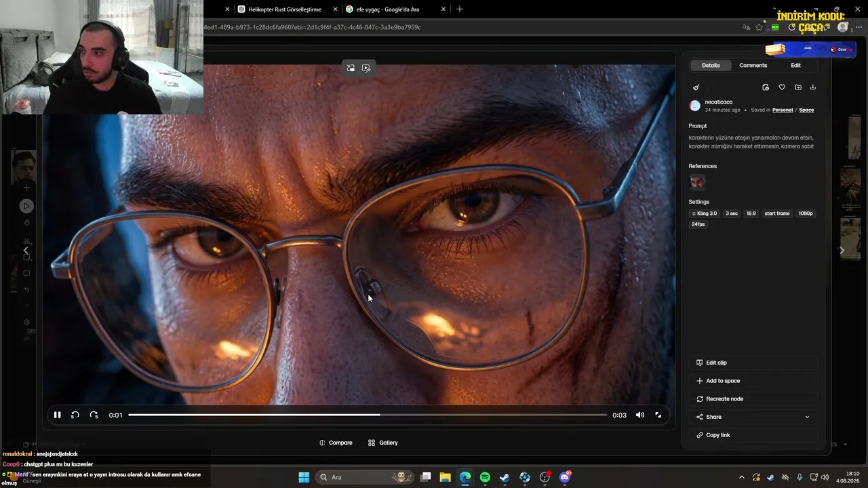The width and height of the screenshot is (868, 488).
Task: Open necaticaca profile avatar
Action: click(695, 106)
